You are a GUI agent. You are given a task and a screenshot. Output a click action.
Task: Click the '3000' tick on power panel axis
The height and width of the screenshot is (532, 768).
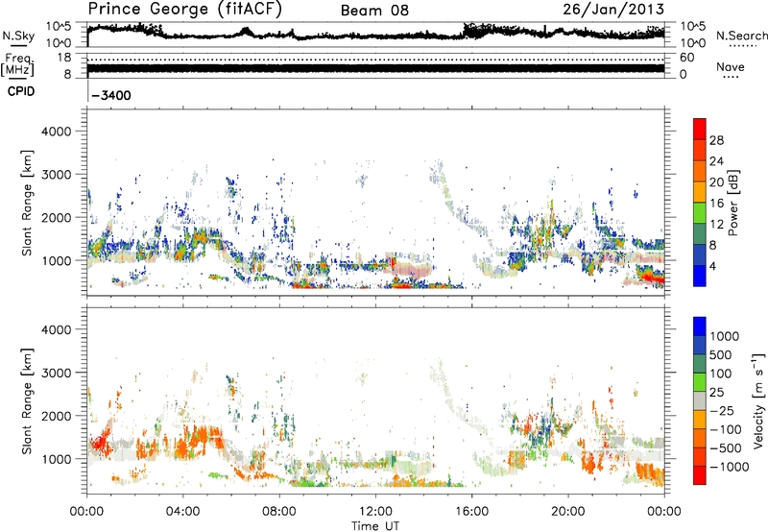point(57,175)
